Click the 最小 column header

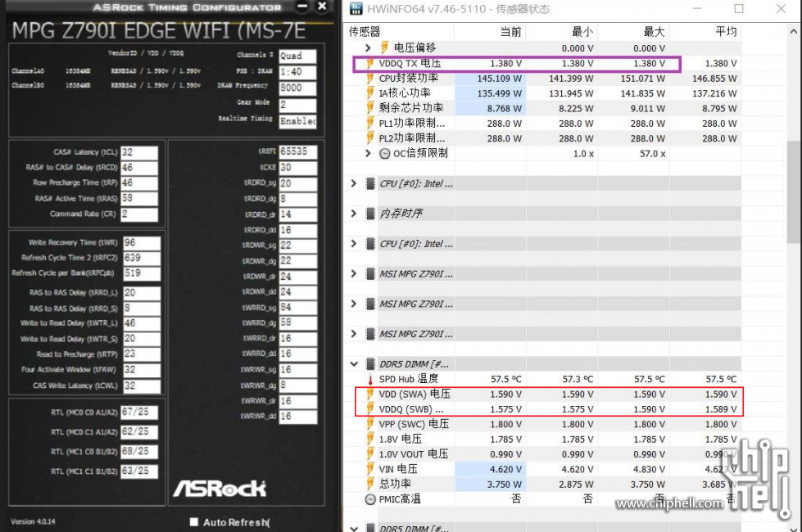[582, 32]
